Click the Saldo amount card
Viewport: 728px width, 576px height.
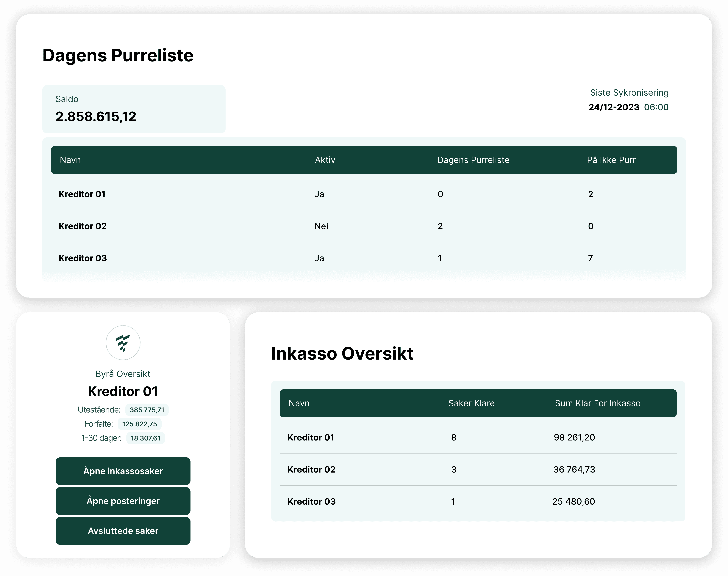point(134,109)
